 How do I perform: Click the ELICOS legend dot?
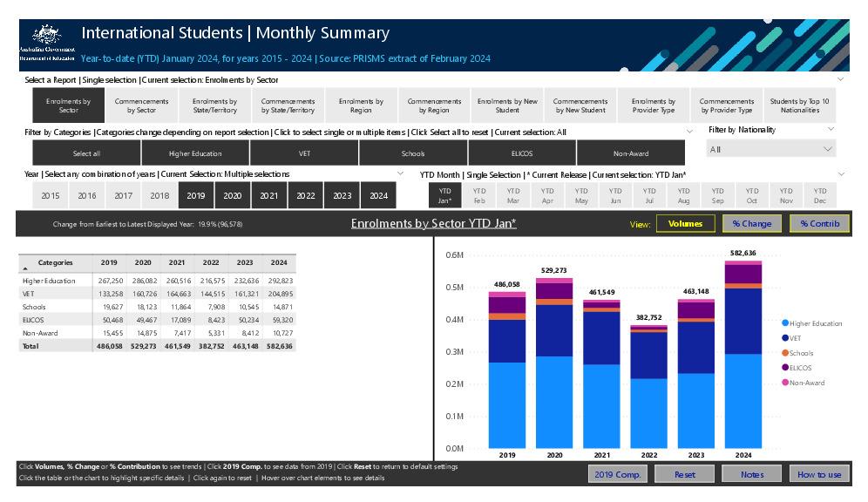click(787, 365)
